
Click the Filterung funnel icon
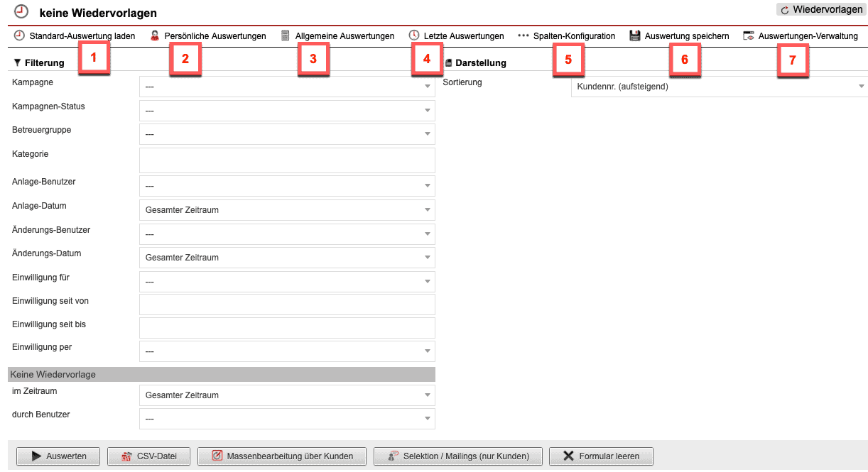point(17,62)
